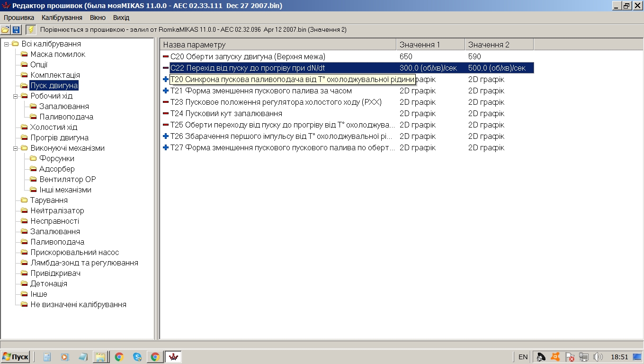Select the Опції tree folder

39,65
